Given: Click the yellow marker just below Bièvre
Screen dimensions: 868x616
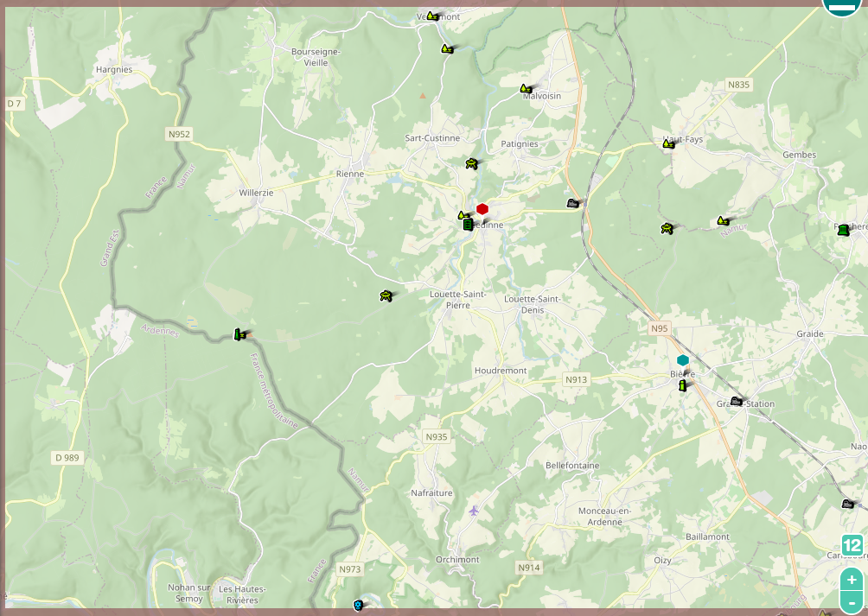Looking at the screenshot, I should [683, 385].
